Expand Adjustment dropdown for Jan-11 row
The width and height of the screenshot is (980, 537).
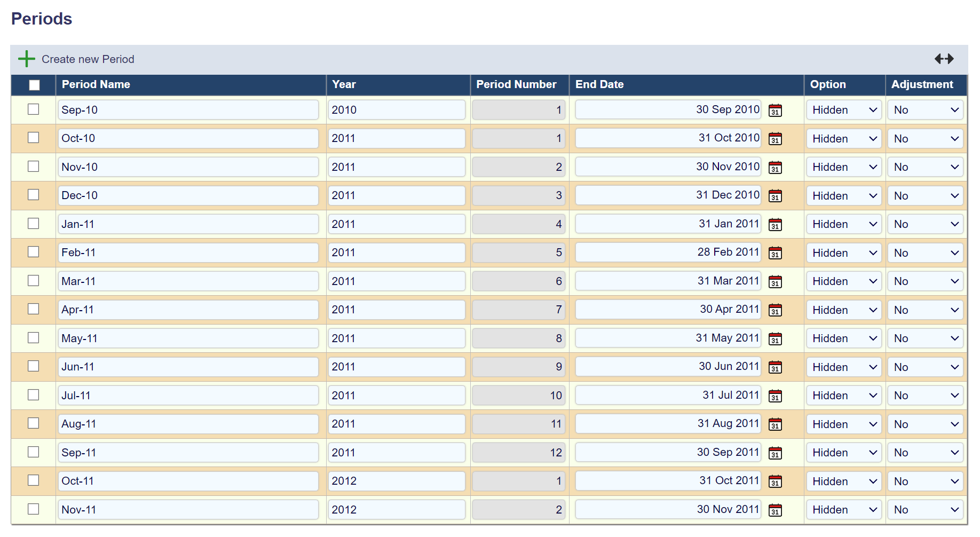click(x=926, y=224)
